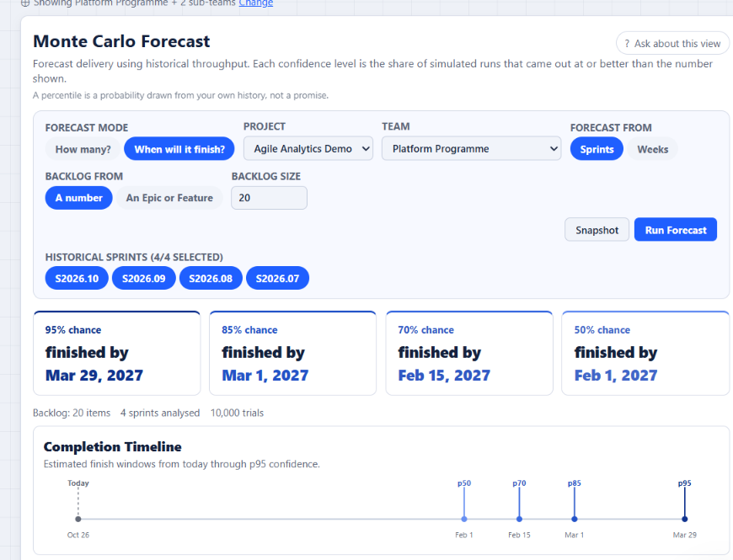The width and height of the screenshot is (733, 560).
Task: Open Ask about this view
Action: tap(672, 44)
